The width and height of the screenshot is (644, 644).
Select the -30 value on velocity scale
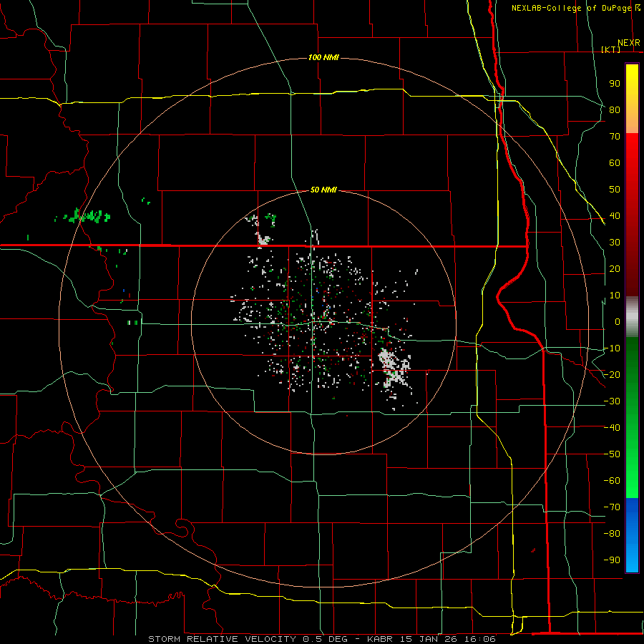click(x=612, y=401)
